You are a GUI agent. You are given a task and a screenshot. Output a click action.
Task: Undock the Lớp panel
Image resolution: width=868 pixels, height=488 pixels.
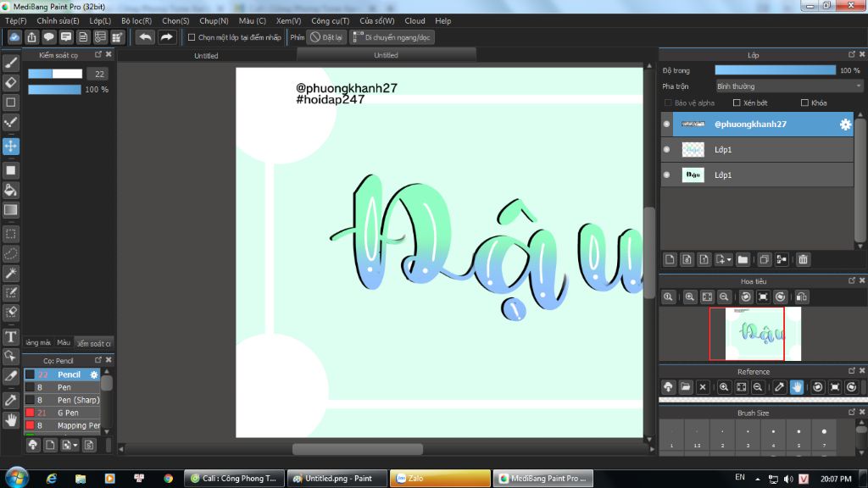click(x=851, y=54)
